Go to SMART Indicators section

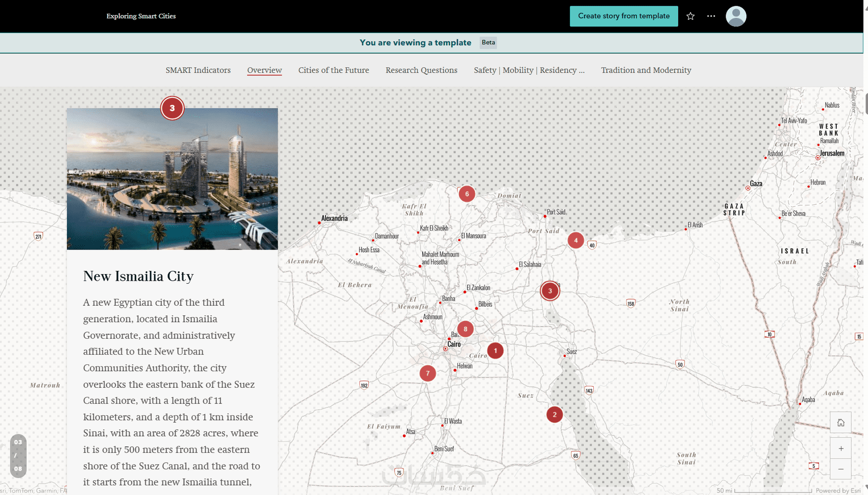(x=198, y=70)
